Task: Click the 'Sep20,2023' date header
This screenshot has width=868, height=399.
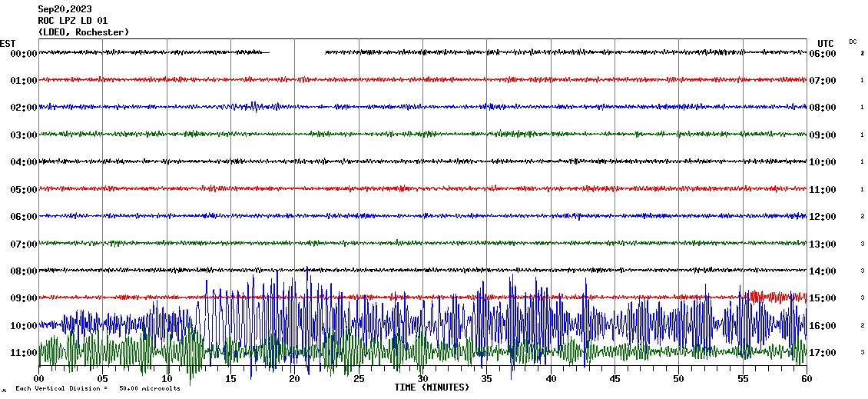Action: click(x=65, y=9)
